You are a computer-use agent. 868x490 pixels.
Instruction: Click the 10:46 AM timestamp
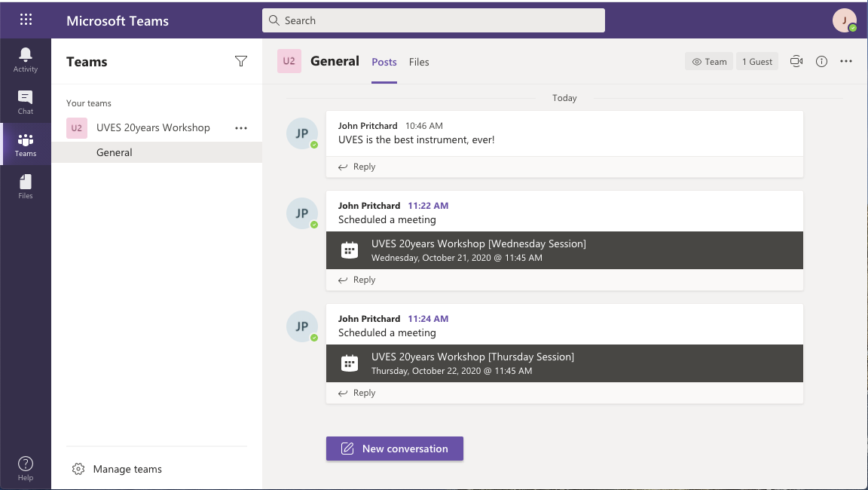click(x=424, y=126)
